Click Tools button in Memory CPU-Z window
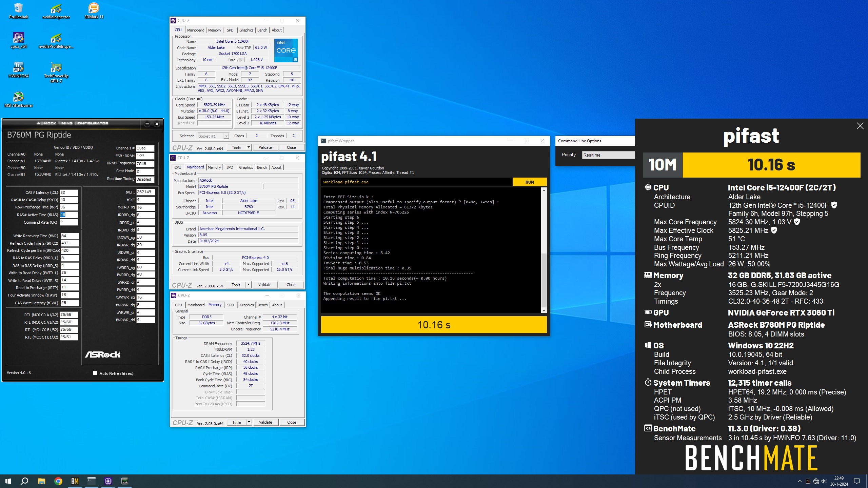The width and height of the screenshot is (868, 488). tap(237, 422)
